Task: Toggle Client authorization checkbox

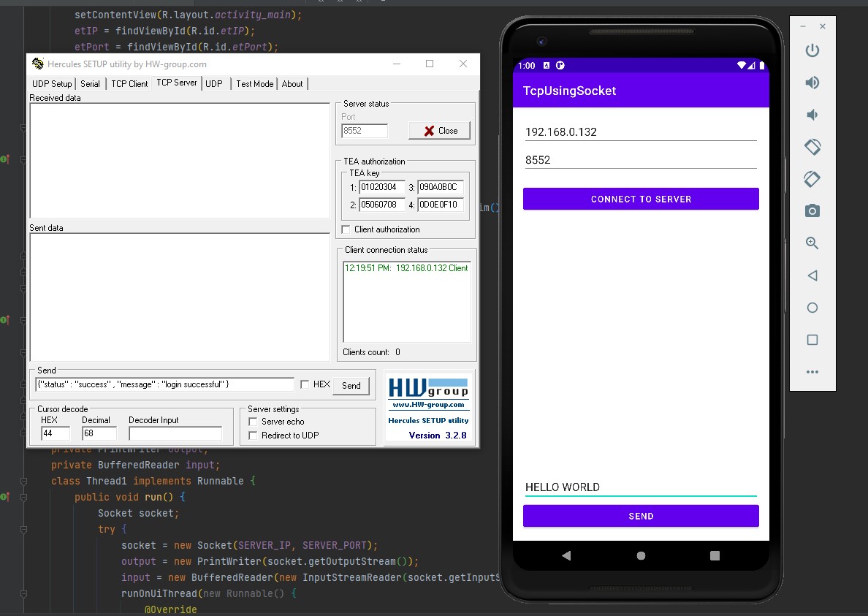Action: [346, 229]
